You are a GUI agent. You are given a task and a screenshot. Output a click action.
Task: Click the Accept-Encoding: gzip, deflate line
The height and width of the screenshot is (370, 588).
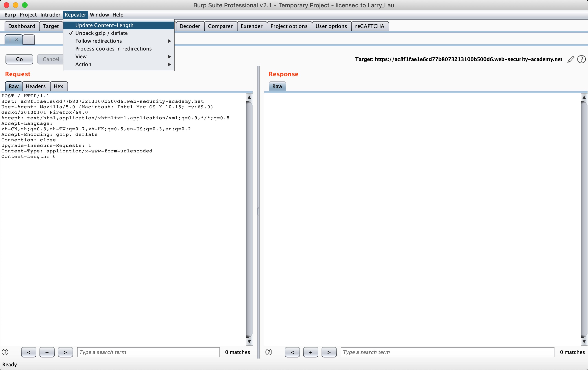[49, 134]
